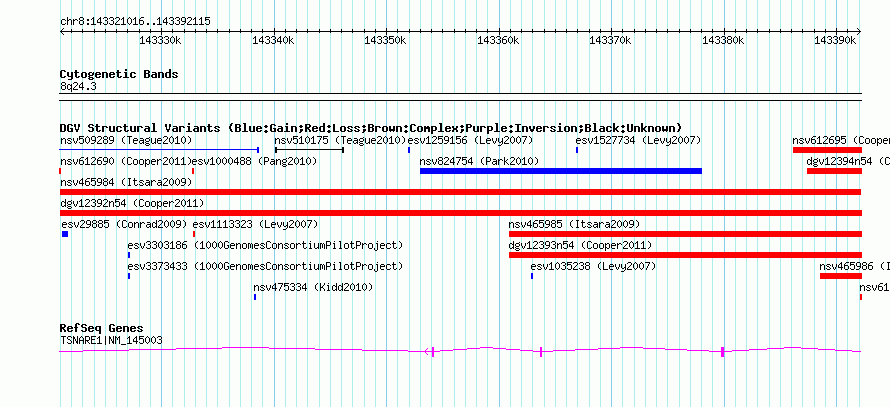Image resolution: width=890 pixels, height=407 pixels.
Task: Click the TSNARE1 exon near 143364k
Action: [541, 352]
